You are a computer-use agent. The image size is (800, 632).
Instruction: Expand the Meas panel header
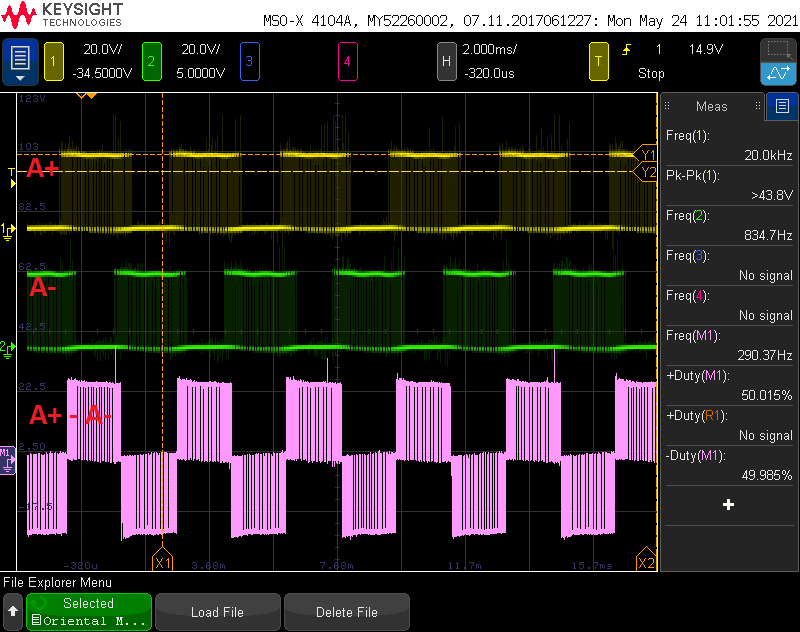712,106
